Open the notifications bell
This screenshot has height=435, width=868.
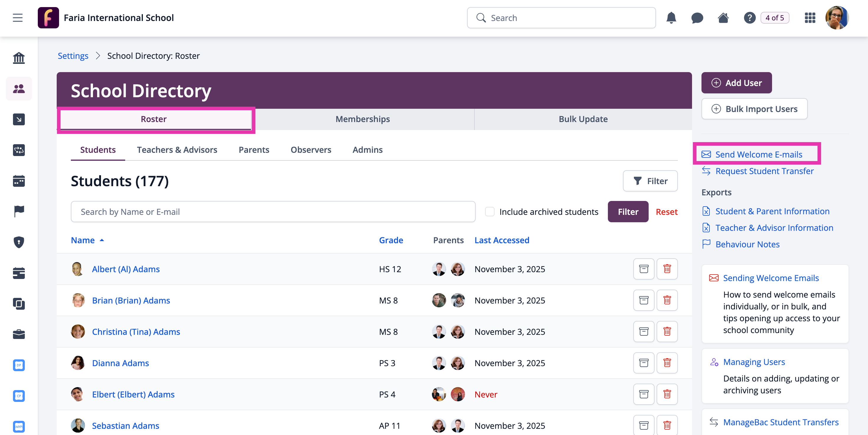click(x=671, y=17)
